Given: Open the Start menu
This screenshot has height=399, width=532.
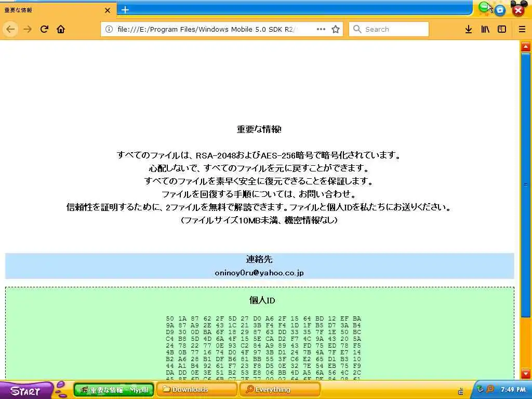Looking at the screenshot, I should tap(26, 391).
